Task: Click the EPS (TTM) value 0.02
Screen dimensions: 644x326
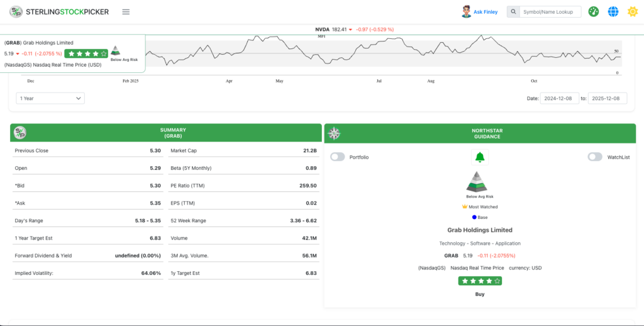Action: pyautogui.click(x=311, y=203)
